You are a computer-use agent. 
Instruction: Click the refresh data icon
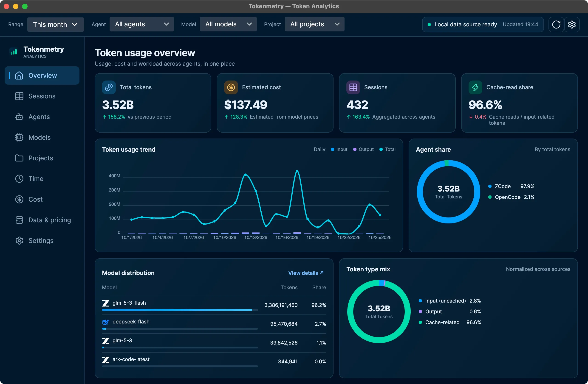click(556, 25)
